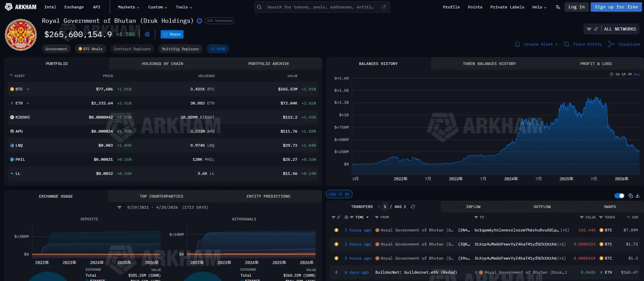Screen dimensions: 644x281
Task: Select the 1M chart time range
Action: click(624, 74)
